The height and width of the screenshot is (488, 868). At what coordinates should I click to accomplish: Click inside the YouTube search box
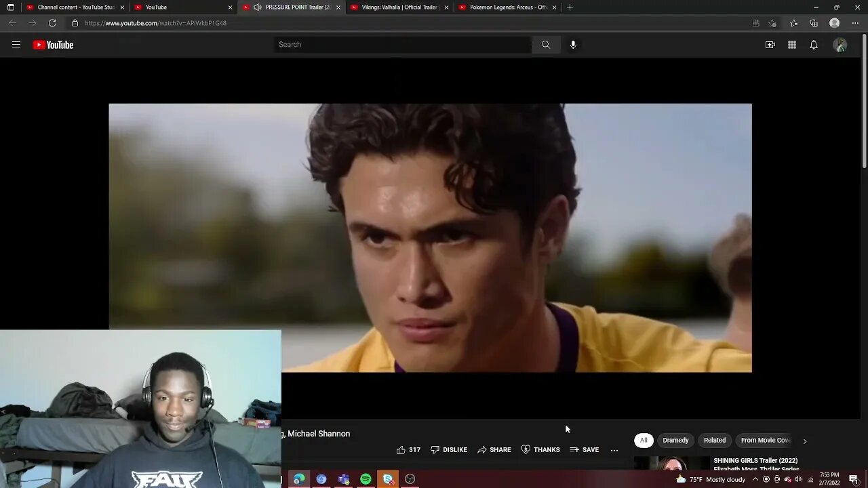coord(403,45)
